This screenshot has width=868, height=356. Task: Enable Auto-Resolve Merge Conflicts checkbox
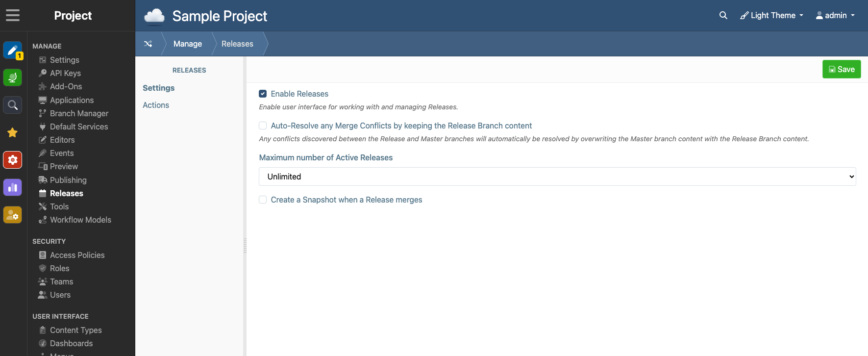click(263, 126)
